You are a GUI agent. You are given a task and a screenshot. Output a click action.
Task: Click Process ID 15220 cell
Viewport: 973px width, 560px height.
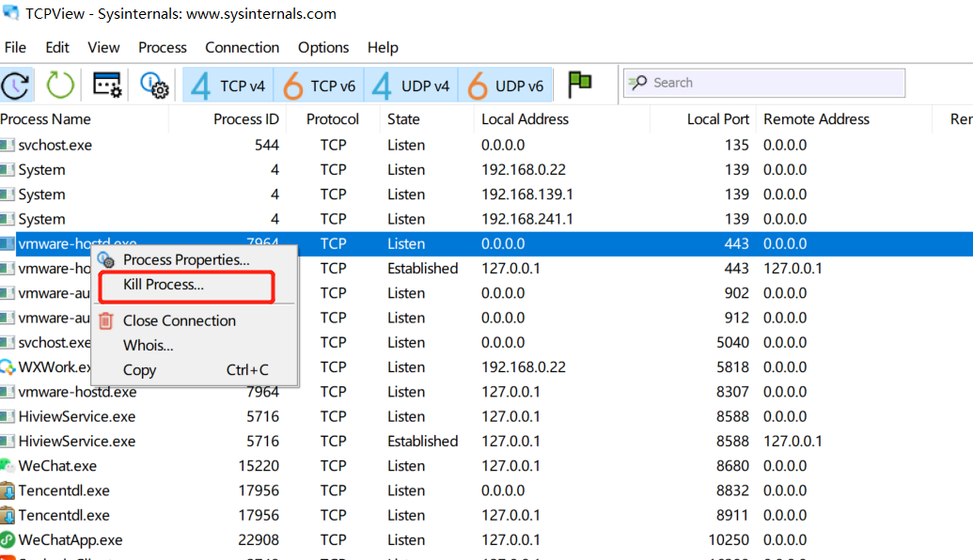[259, 466]
